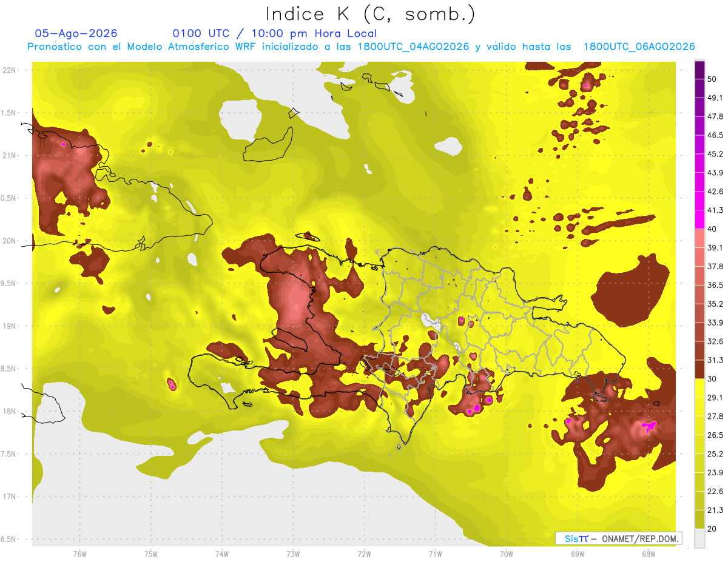This screenshot has height=562, width=728.
Task: Choose the salmon swatch between 39.1 and 40
Action: (699, 238)
